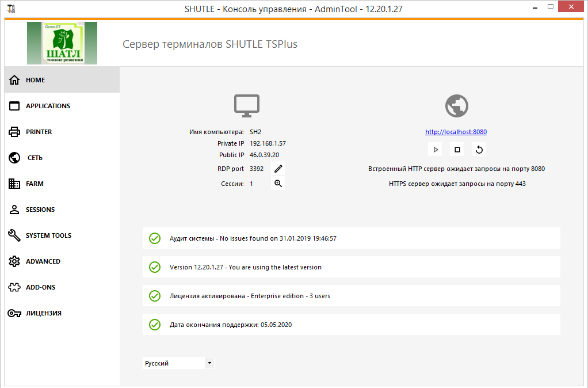Open the ЛИЦЕНЗИЯ key icon
The width and height of the screenshot is (588, 388).
(14, 313)
